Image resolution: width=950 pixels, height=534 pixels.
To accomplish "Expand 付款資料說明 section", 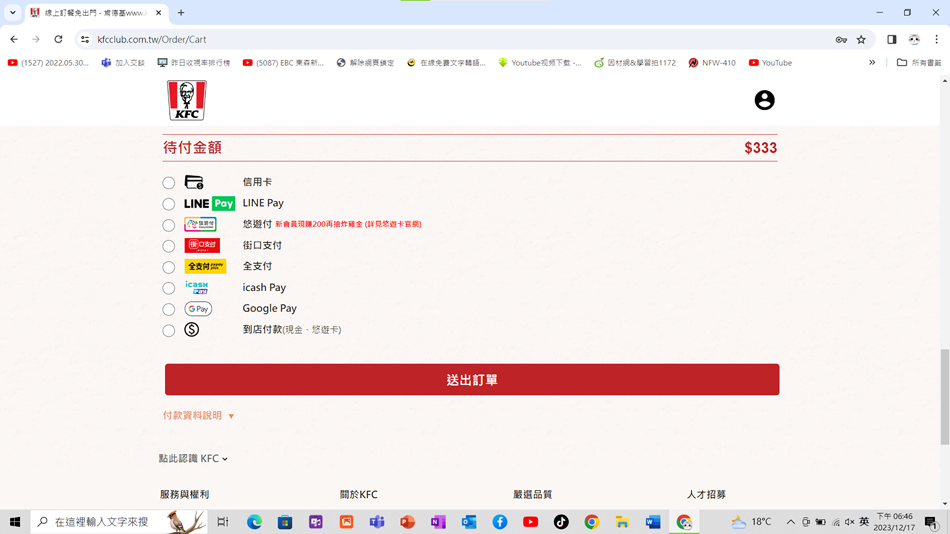I will tap(198, 415).
